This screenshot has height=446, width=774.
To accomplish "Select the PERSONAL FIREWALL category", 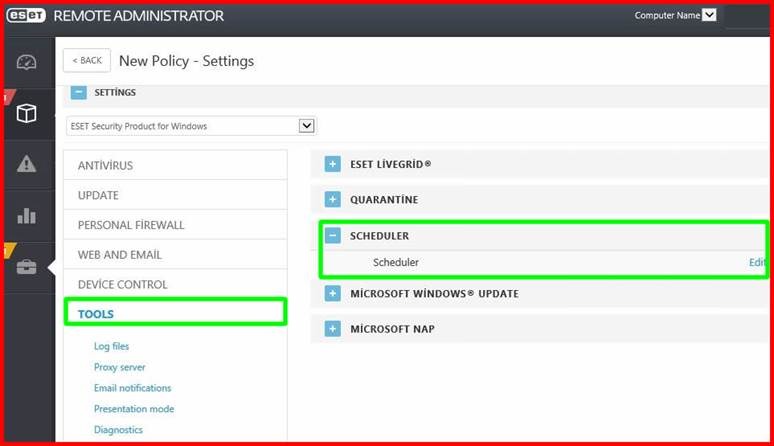I will (x=175, y=225).
